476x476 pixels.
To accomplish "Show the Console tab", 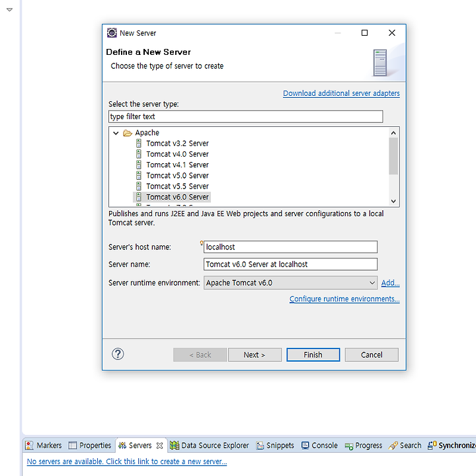I will tap(320, 446).
